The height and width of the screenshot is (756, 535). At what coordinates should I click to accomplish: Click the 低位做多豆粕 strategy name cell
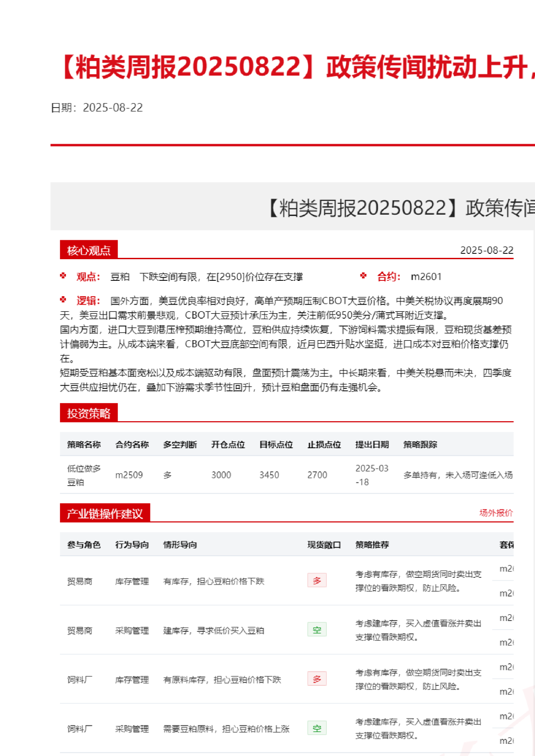point(84,475)
